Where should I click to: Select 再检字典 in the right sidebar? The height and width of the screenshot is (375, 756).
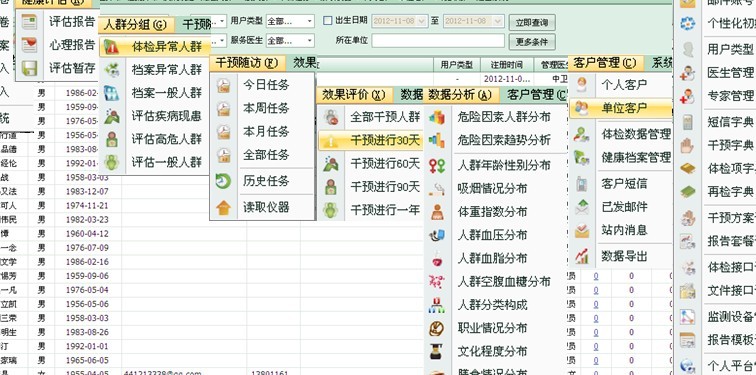click(x=730, y=191)
